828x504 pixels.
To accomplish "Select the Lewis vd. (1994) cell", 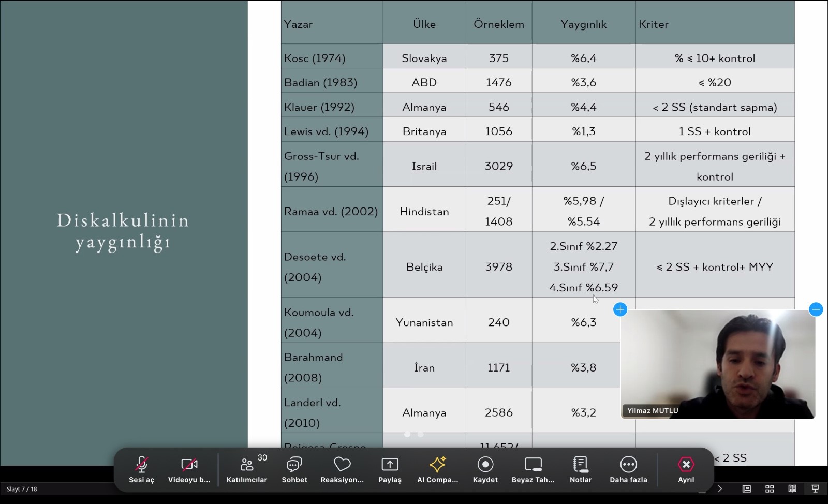I will tap(332, 129).
